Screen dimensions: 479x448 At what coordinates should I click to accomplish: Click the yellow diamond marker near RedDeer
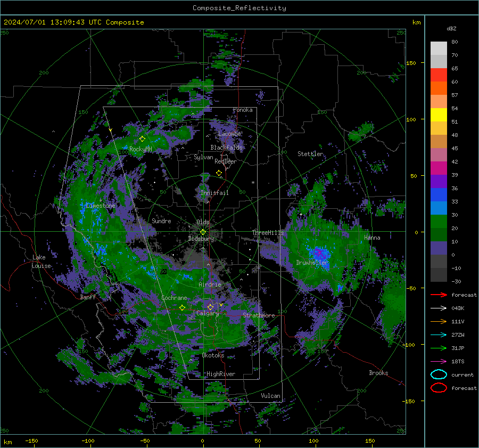pos(219,173)
